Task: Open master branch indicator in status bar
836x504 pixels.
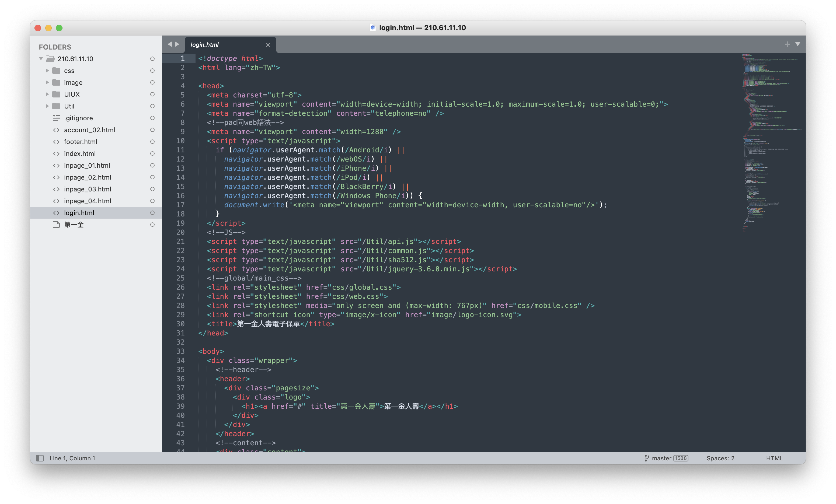Action: [x=661, y=458]
